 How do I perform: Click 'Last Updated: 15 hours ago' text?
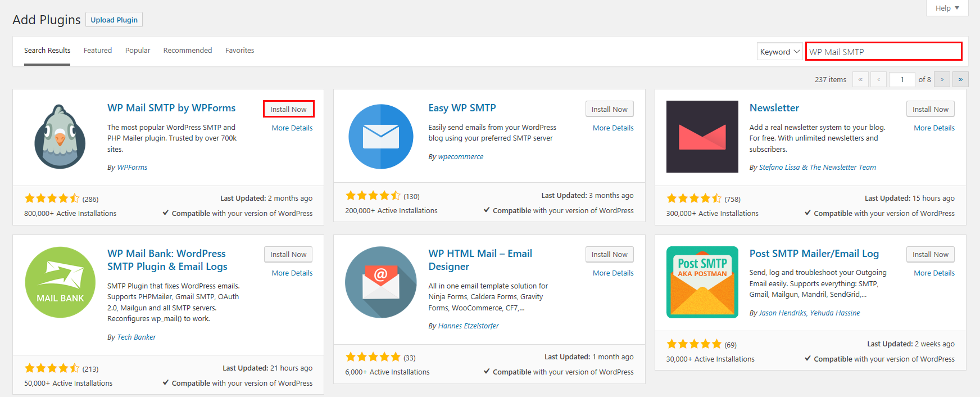click(910, 198)
